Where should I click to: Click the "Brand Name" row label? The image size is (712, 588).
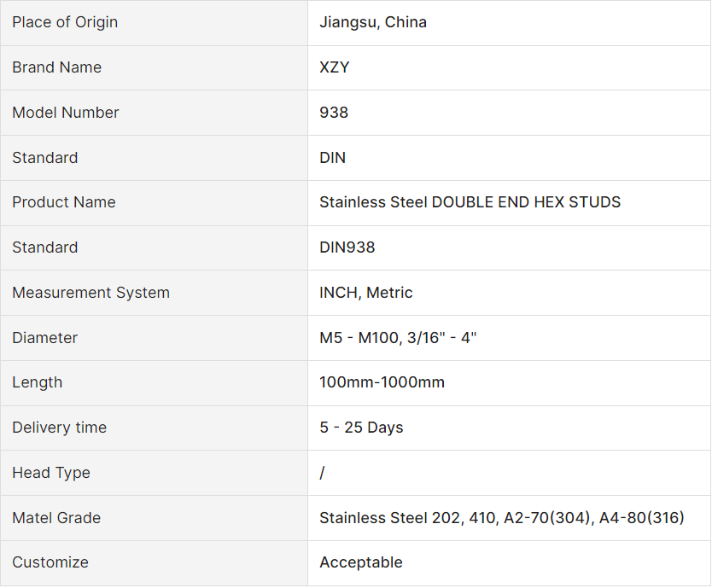(56, 67)
